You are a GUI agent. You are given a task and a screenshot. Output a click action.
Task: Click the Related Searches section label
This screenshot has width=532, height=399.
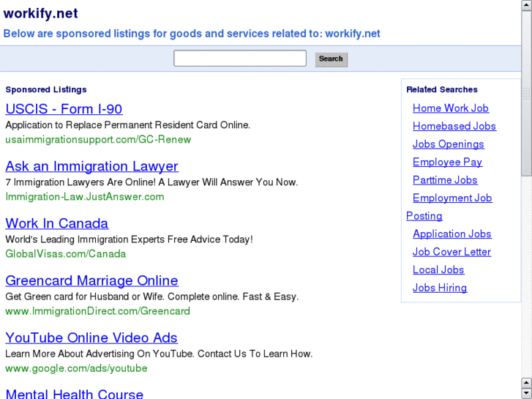pyautogui.click(x=442, y=89)
